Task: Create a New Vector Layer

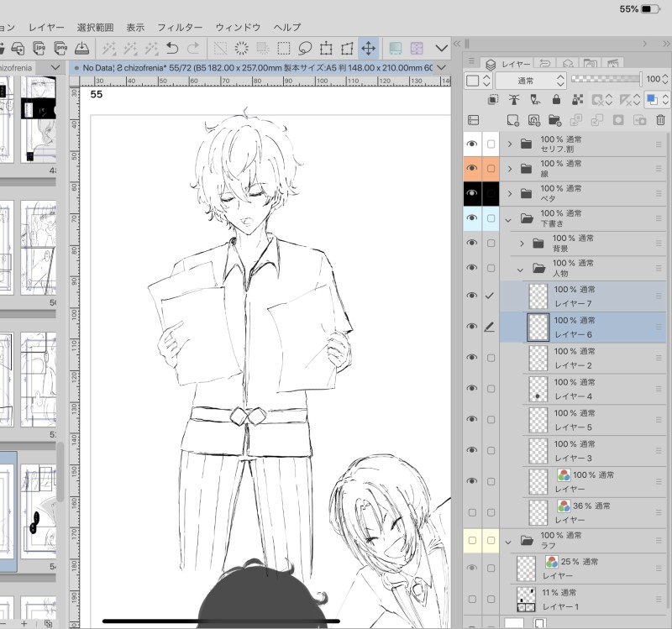Action: click(x=534, y=120)
